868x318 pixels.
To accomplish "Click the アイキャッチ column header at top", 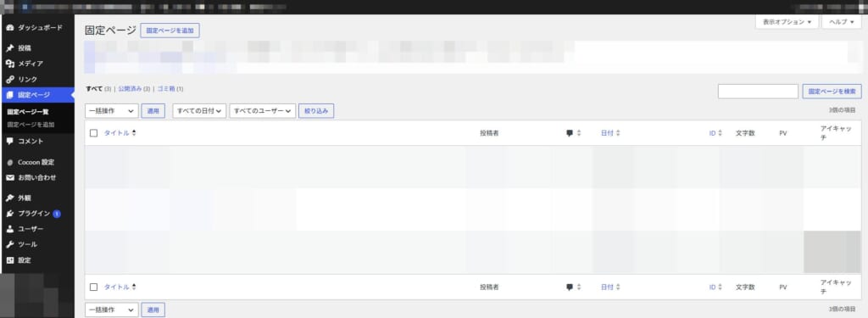I will point(836,133).
